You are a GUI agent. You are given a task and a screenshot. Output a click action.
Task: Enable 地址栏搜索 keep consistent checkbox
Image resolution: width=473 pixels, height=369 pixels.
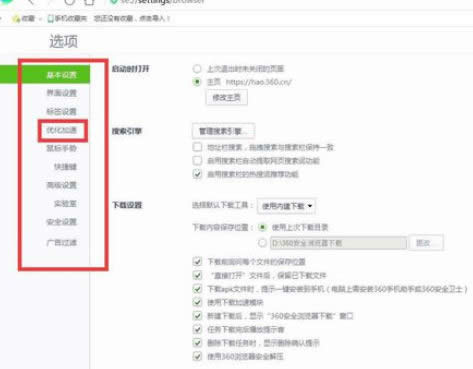click(197, 147)
